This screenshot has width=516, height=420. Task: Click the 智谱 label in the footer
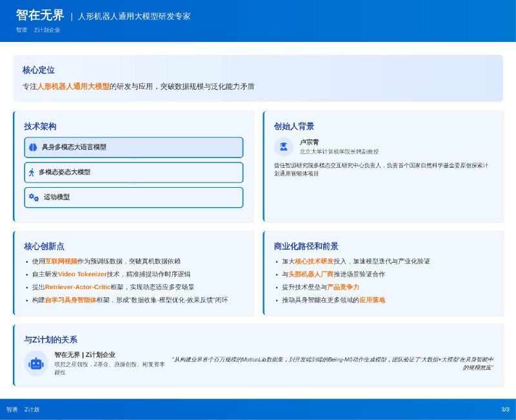coord(12,410)
